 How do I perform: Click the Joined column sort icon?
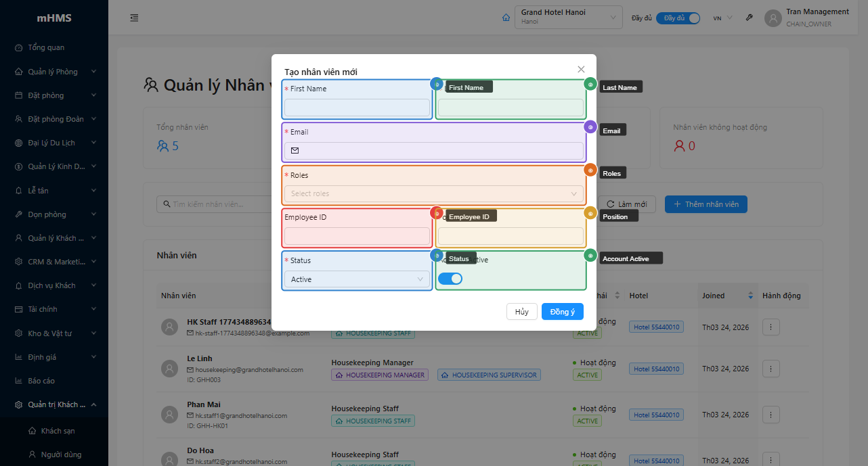click(x=750, y=296)
